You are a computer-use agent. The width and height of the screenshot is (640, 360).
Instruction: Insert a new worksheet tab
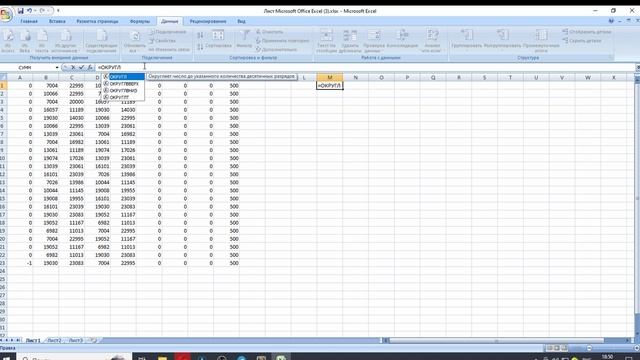click(x=93, y=340)
